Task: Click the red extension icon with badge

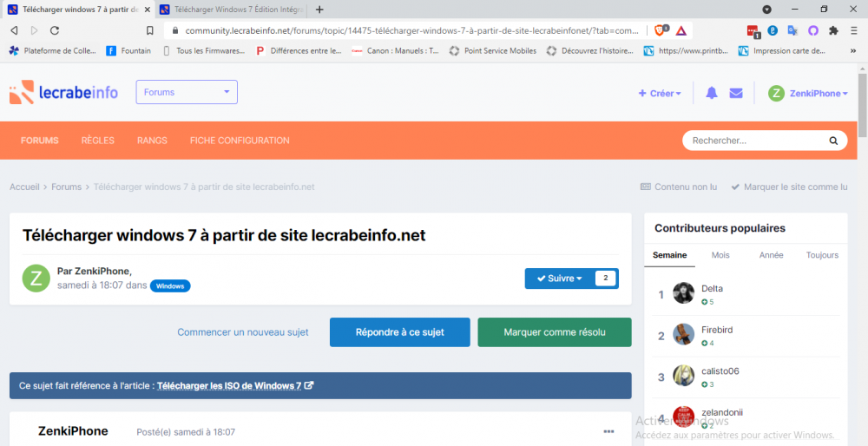Action: point(753,31)
